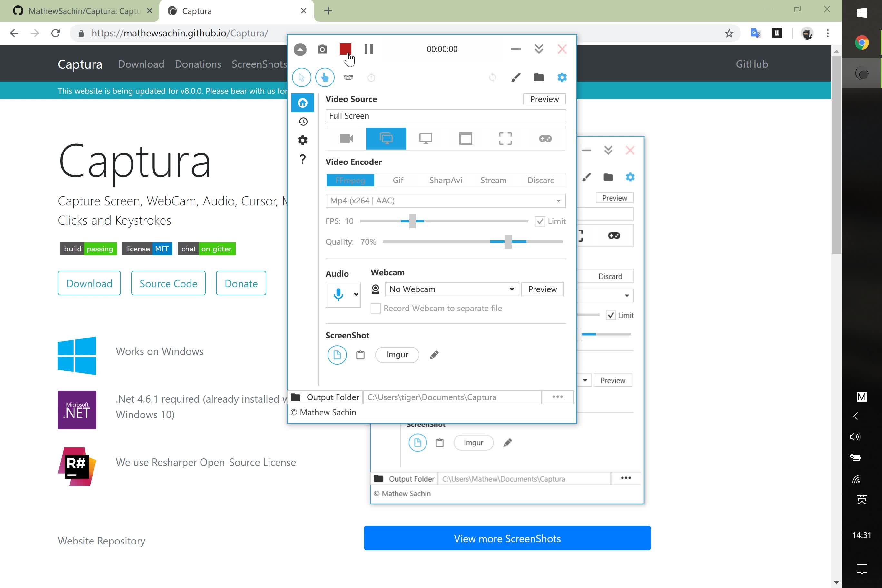Open the recent history sidebar tab
Image resolution: width=882 pixels, height=588 pixels.
pos(303,122)
